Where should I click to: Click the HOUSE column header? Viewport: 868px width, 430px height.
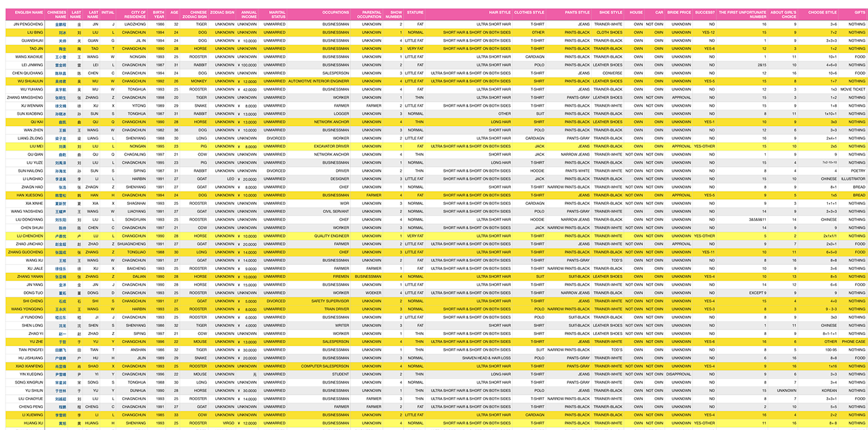click(x=636, y=12)
